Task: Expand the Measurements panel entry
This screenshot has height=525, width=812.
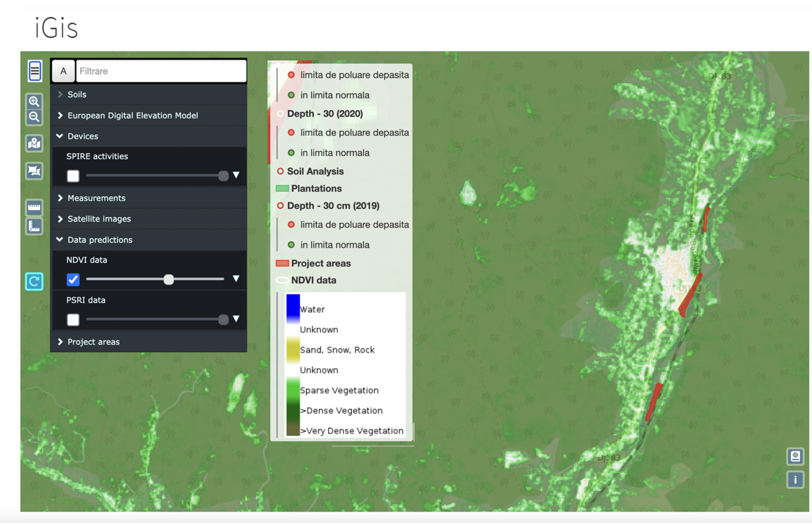Action: [x=96, y=198]
